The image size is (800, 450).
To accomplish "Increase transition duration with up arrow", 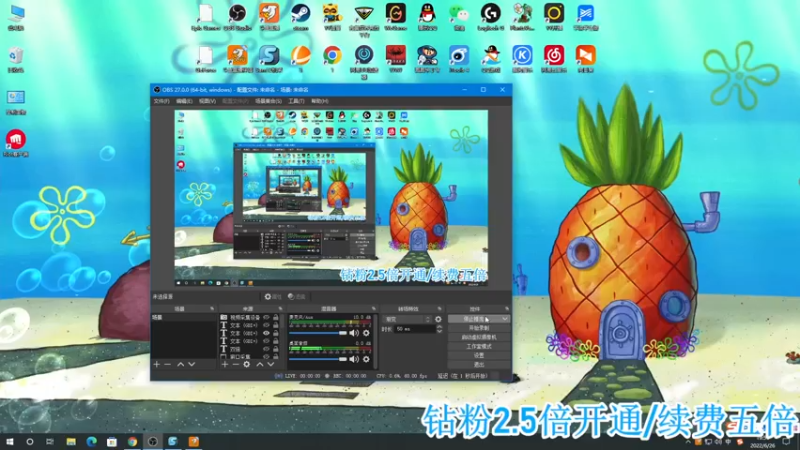I will pyautogui.click(x=440, y=327).
